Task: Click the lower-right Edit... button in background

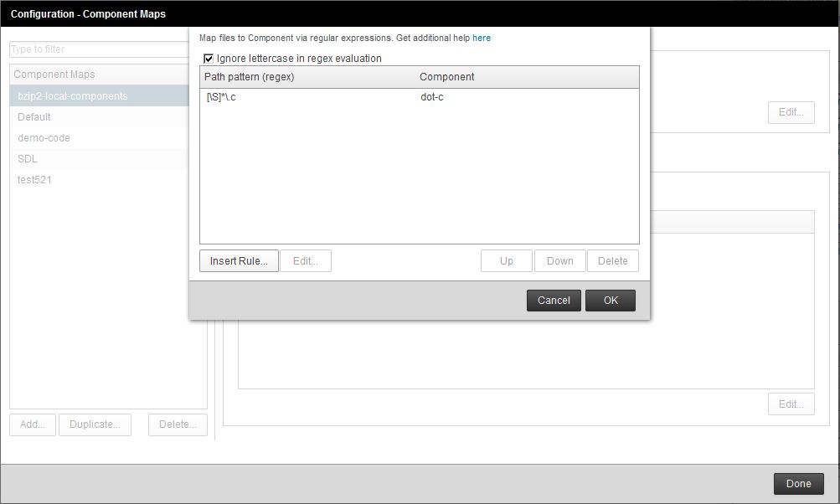Action: coord(791,404)
